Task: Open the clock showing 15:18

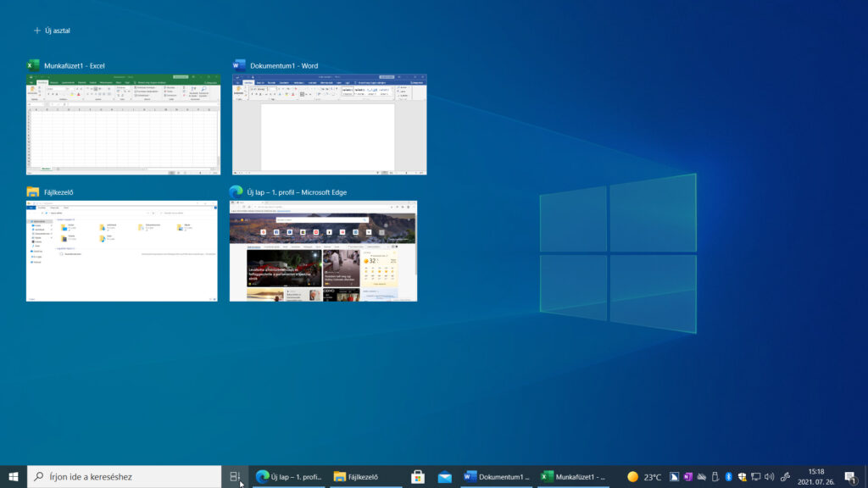Action: (x=816, y=476)
